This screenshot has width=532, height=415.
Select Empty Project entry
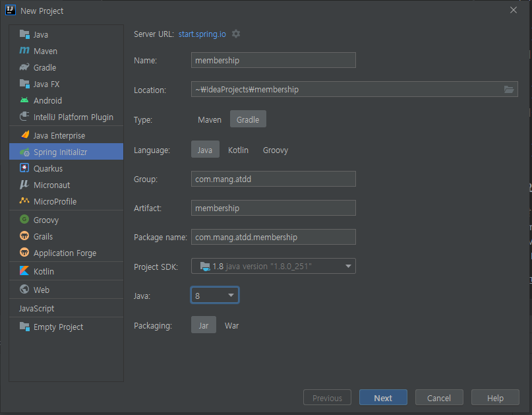[66, 327]
